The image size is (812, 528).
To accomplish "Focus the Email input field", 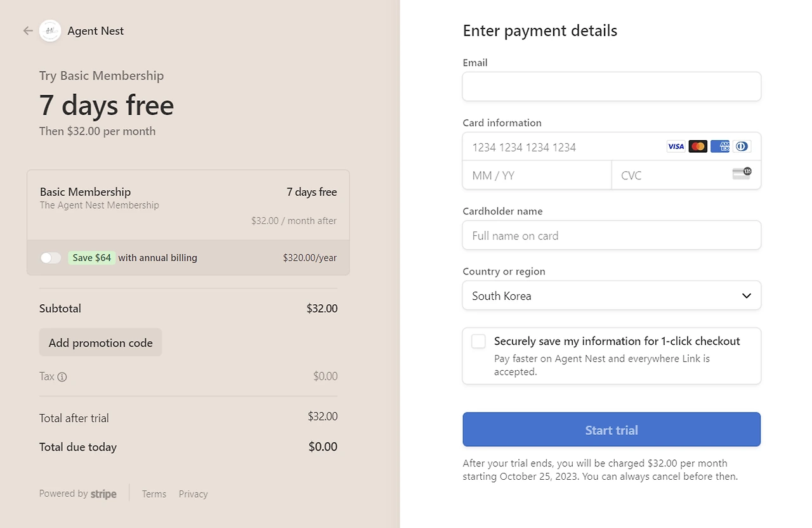I will point(611,86).
